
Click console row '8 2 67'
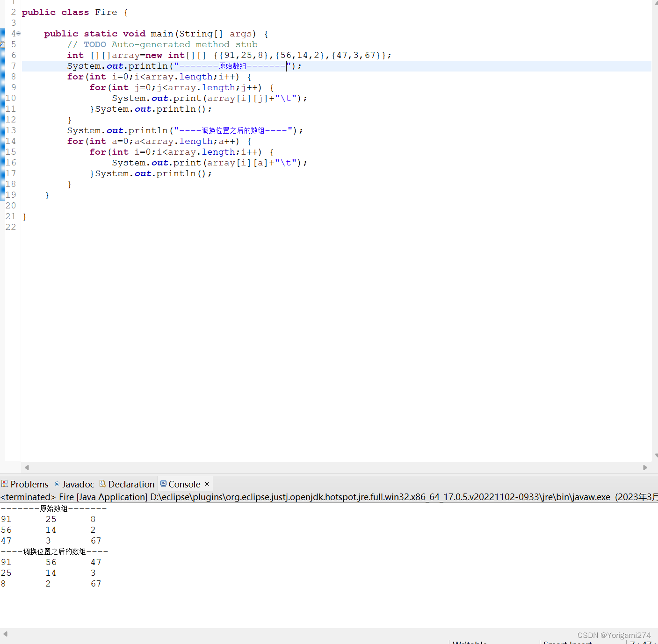51,584
